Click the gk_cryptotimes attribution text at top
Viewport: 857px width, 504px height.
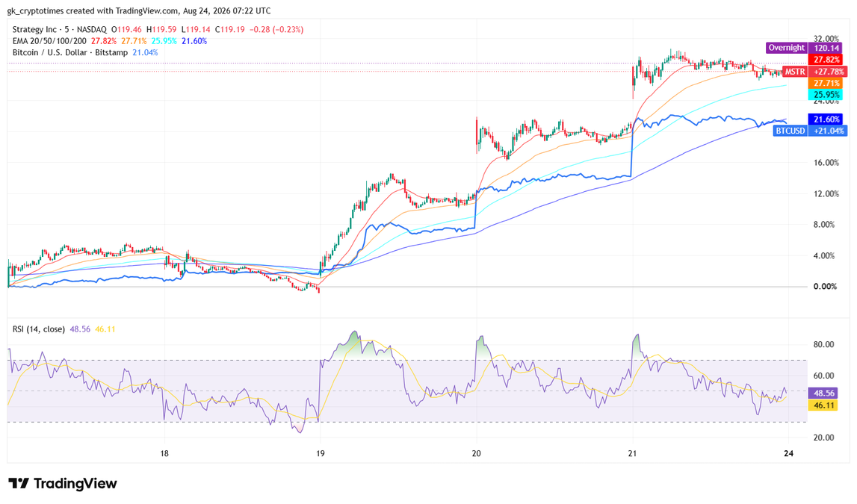[139, 11]
